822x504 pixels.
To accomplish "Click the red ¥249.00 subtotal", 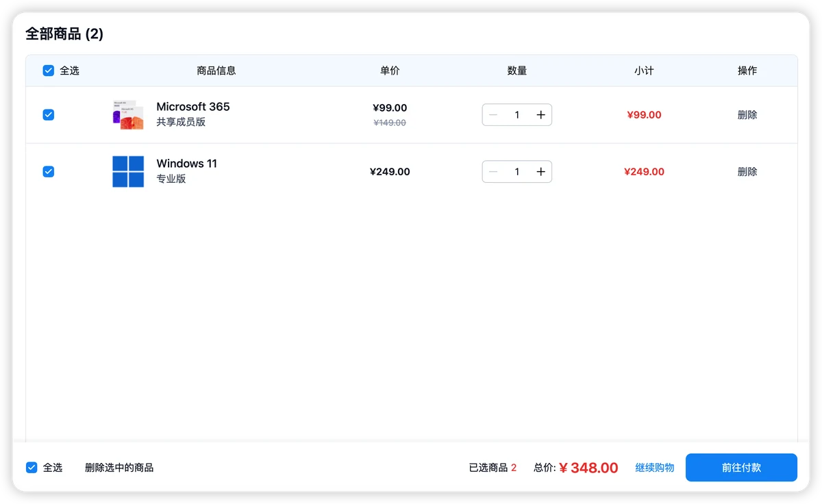I will 644,172.
